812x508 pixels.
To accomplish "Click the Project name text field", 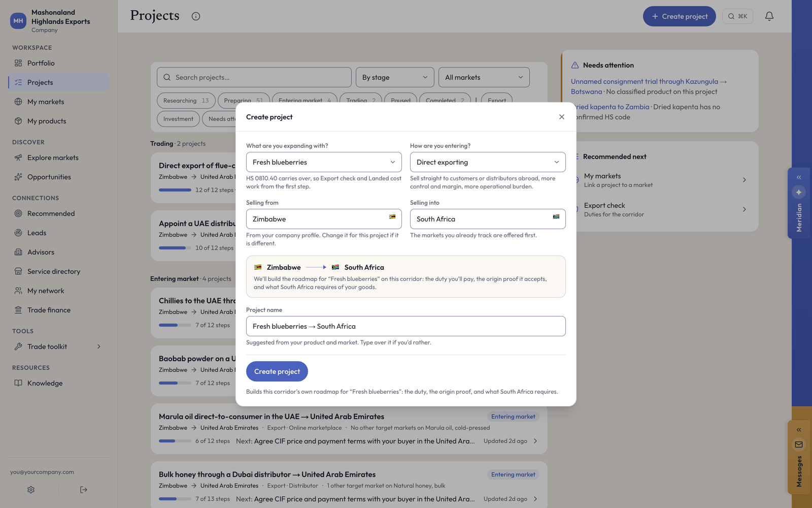I will (x=406, y=326).
